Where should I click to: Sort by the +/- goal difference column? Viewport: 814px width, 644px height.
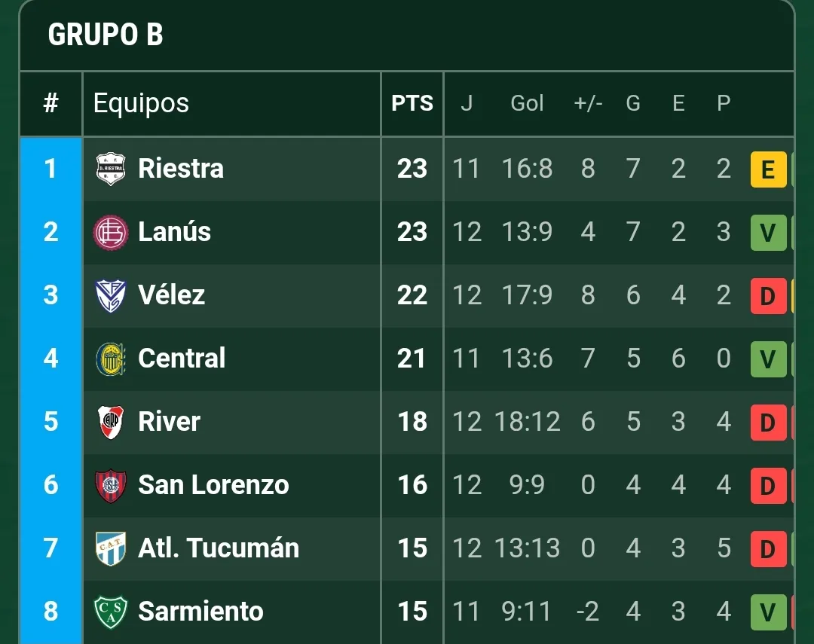pos(587,103)
